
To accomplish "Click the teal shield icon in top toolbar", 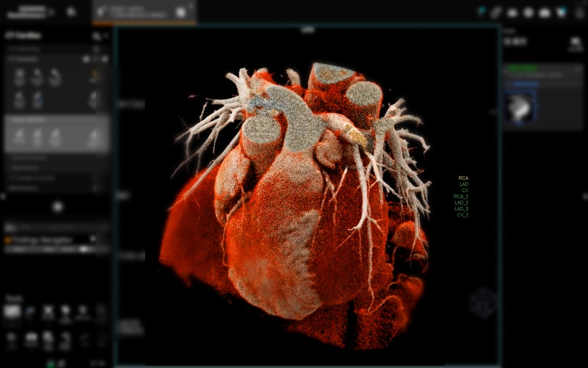I will (561, 12).
